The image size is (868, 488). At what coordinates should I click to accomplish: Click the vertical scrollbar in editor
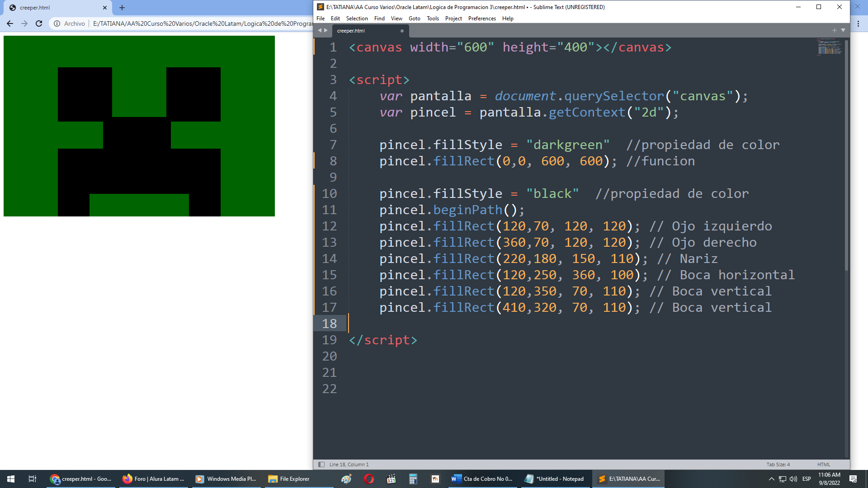pos(846,156)
